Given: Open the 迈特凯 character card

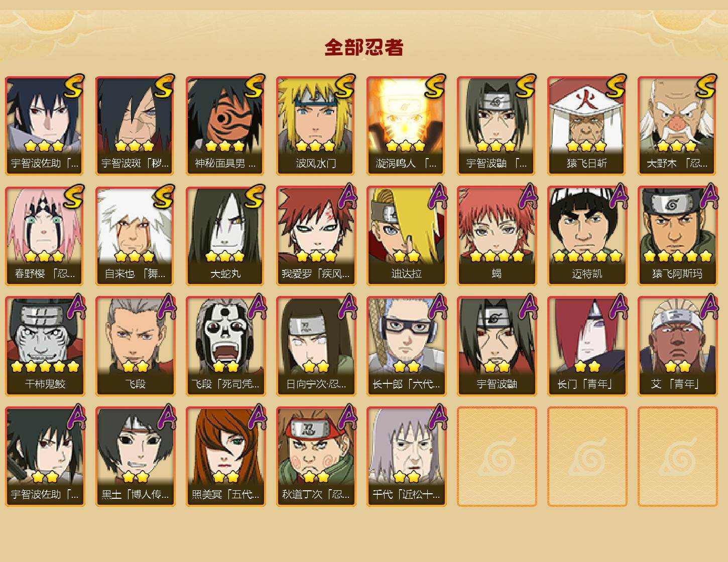Looking at the screenshot, I should tap(587, 236).
